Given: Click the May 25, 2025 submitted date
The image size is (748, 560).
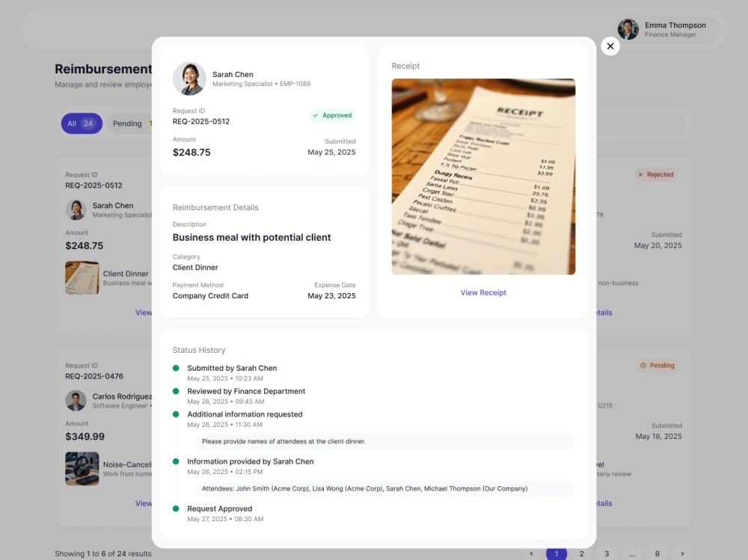Looking at the screenshot, I should point(331,153).
